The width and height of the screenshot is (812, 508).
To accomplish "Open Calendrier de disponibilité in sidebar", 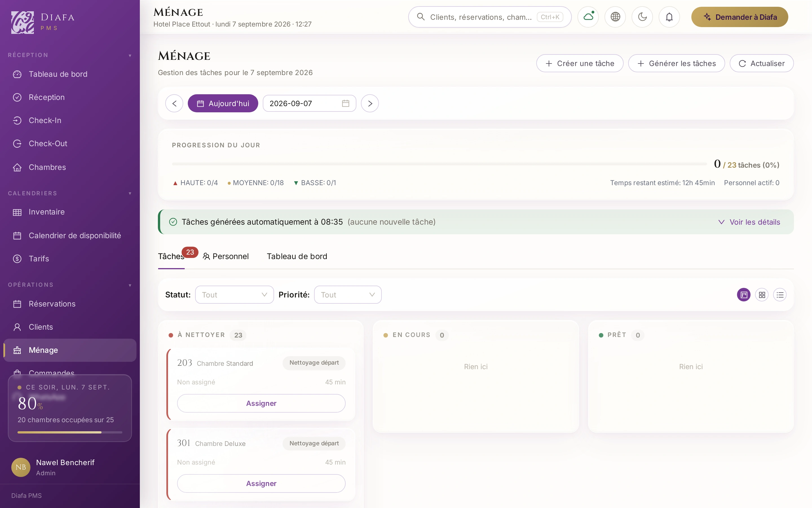I will tap(70, 236).
